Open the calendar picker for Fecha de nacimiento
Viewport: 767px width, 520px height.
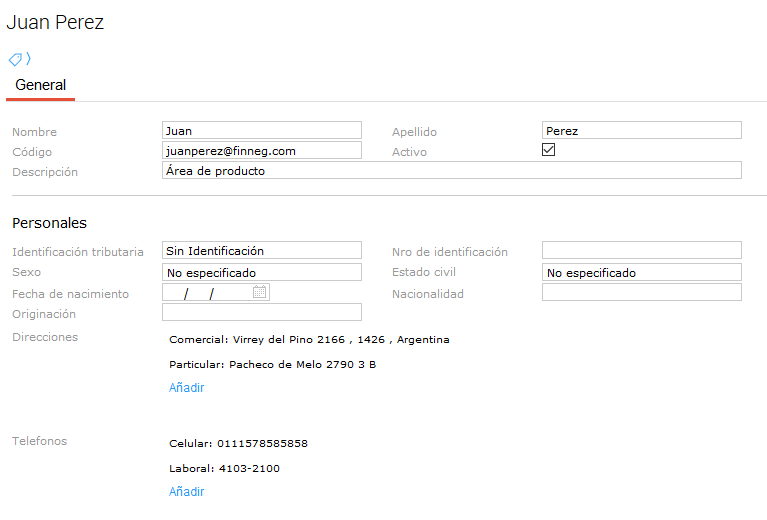tap(260, 292)
